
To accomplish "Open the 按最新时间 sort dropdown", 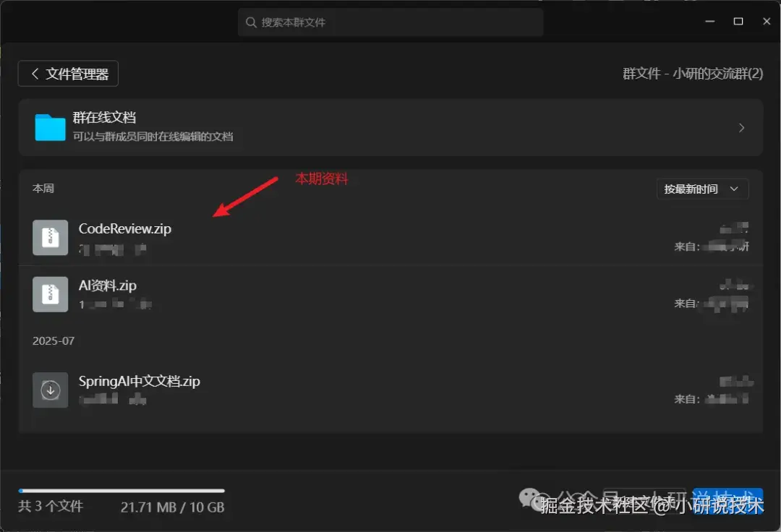I will [x=702, y=189].
